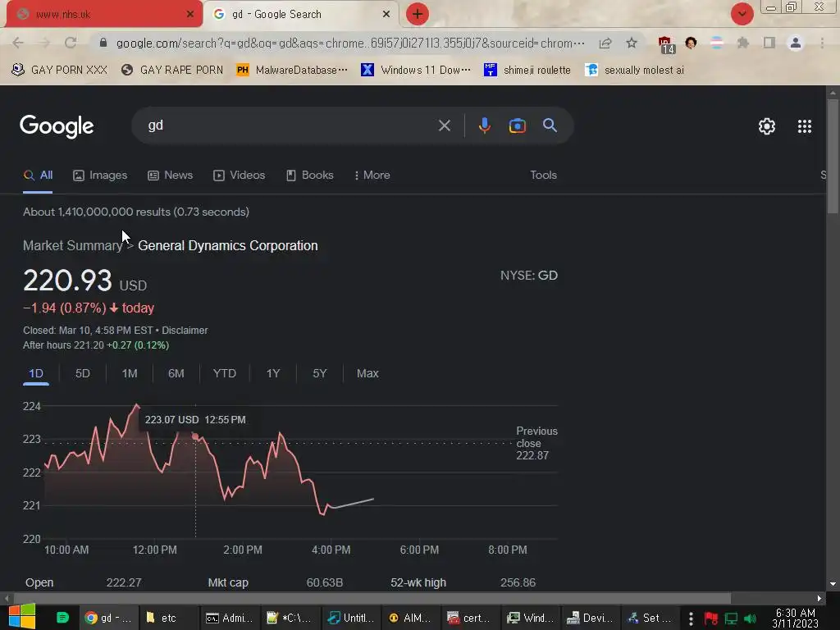
Task: Click the padlock site info icon
Action: tap(103, 43)
